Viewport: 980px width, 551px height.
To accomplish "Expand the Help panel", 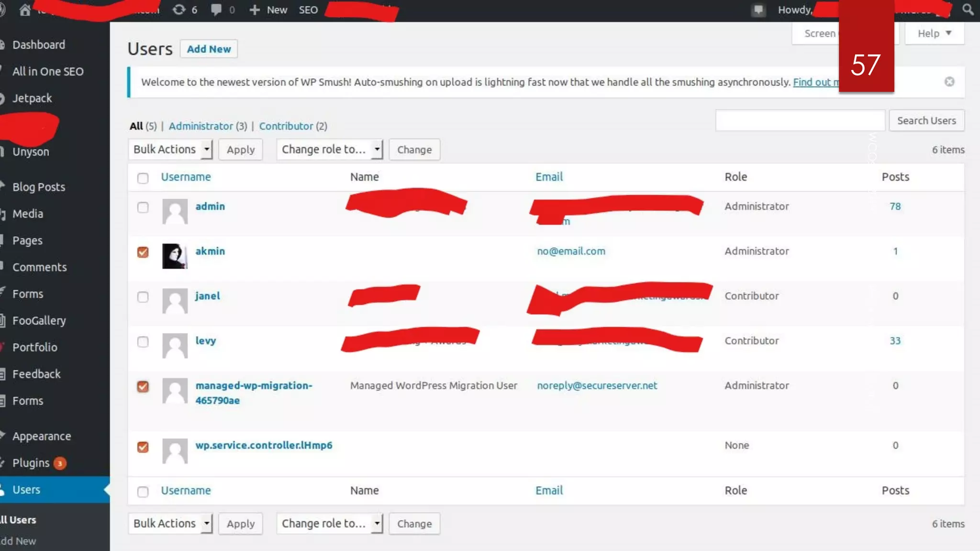I will point(934,33).
